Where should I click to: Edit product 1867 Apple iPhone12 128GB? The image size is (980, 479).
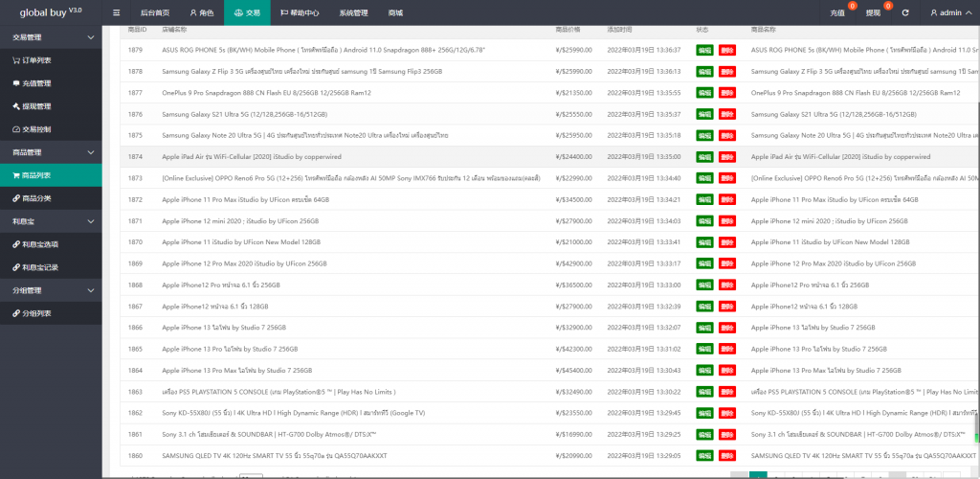click(704, 307)
